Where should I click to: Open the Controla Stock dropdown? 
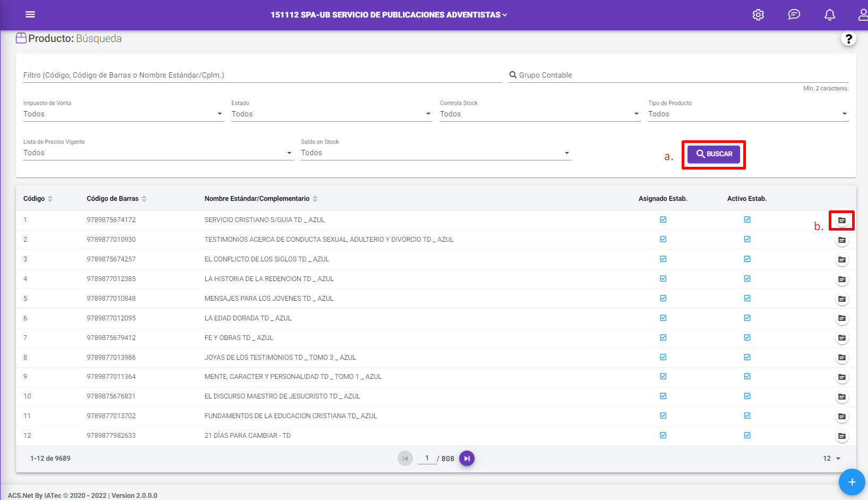click(540, 114)
